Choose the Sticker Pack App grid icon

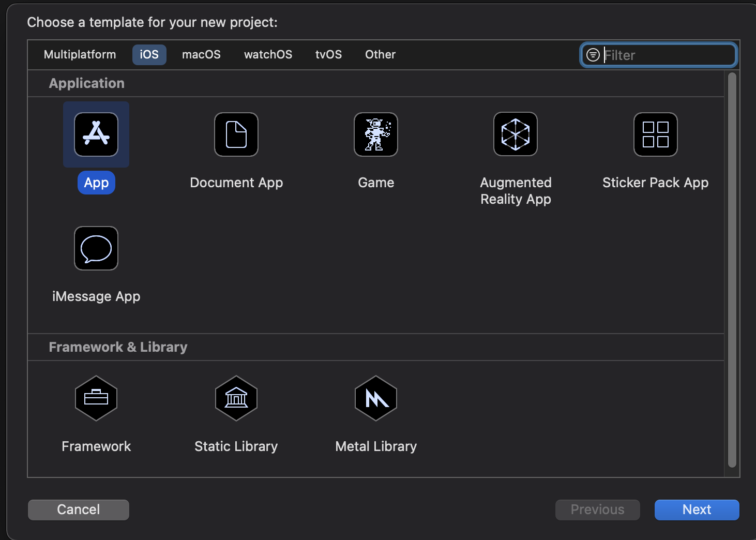coord(656,134)
